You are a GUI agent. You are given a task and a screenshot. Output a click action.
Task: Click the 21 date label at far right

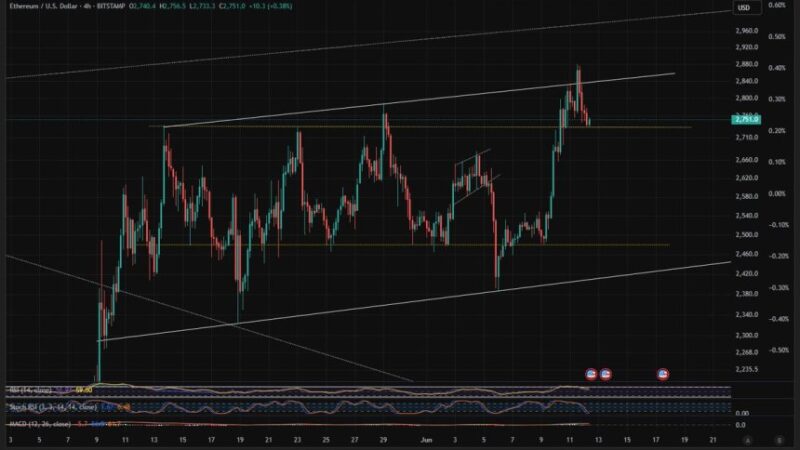[x=713, y=440]
